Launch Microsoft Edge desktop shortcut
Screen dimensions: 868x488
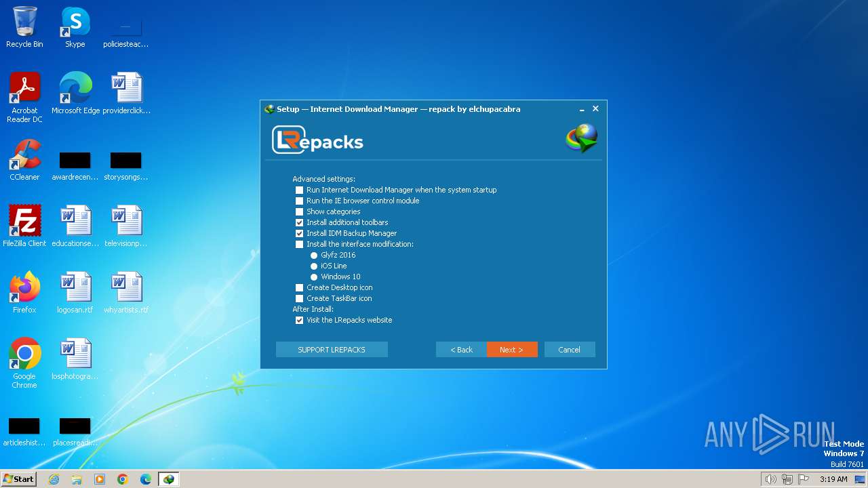(x=75, y=94)
